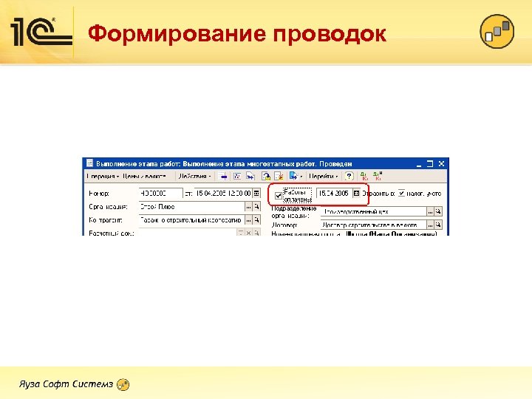Open the Действия menu

coord(194,177)
